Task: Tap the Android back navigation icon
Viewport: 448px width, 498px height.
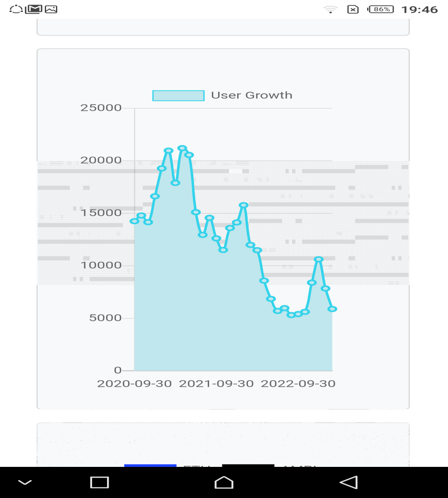Action: 348,482
